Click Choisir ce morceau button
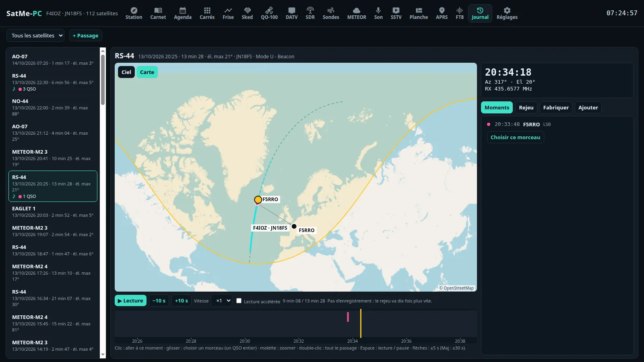 [515, 137]
